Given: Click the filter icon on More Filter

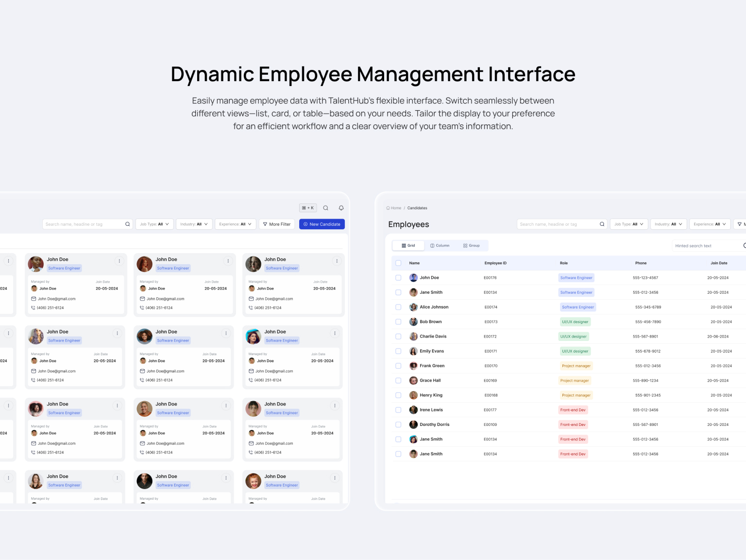Looking at the screenshot, I should (x=265, y=224).
